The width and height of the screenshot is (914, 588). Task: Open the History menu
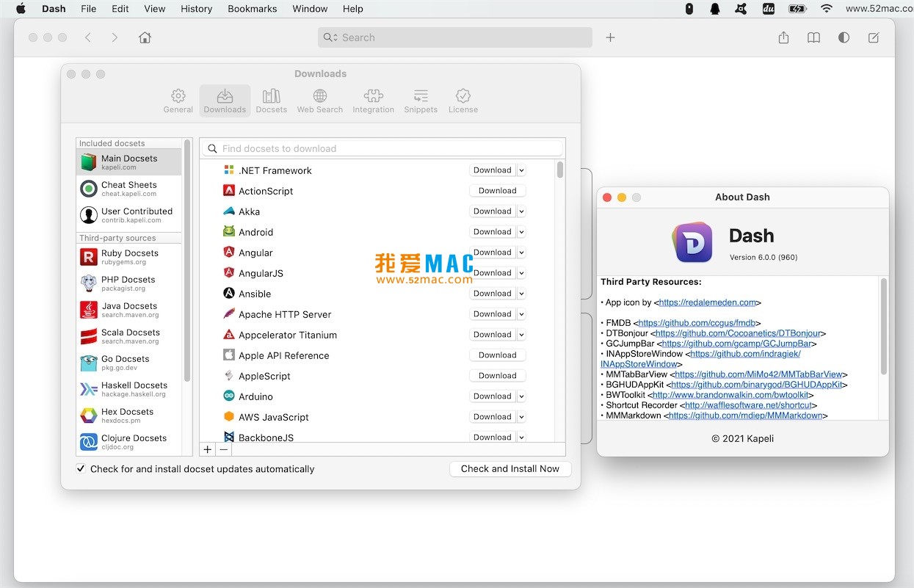click(196, 9)
